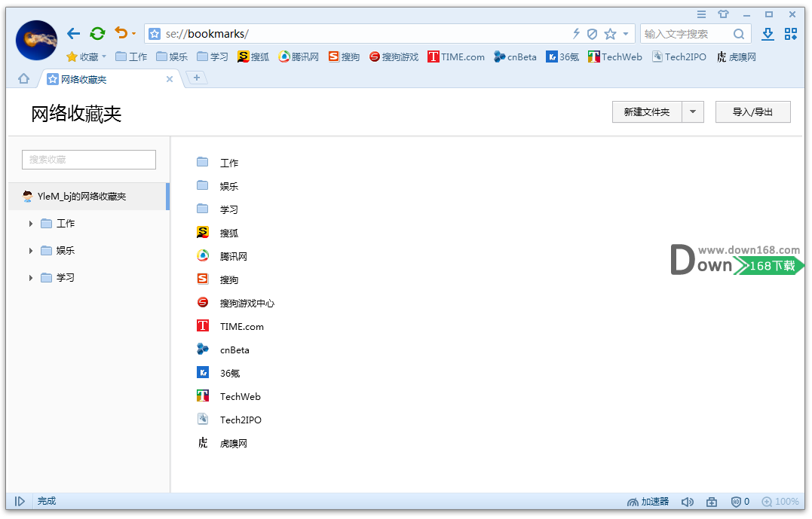Click the blue back arrow
The height and width of the screenshot is (519, 812).
74,34
